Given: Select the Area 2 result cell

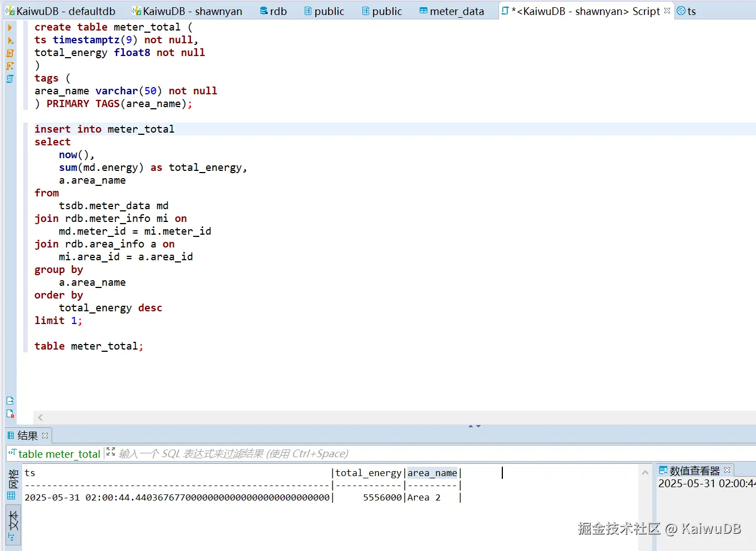Looking at the screenshot, I should 424,498.
